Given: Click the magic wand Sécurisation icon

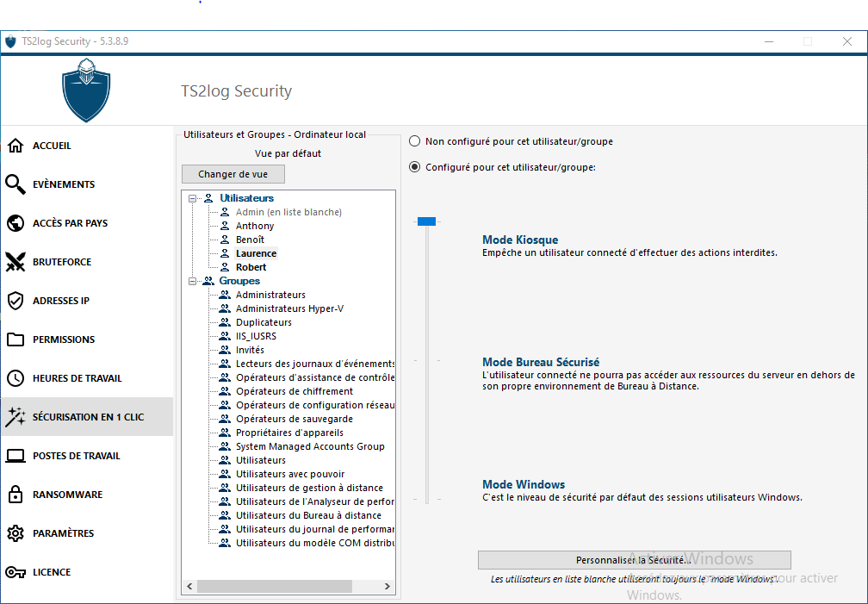Looking at the screenshot, I should 15,417.
